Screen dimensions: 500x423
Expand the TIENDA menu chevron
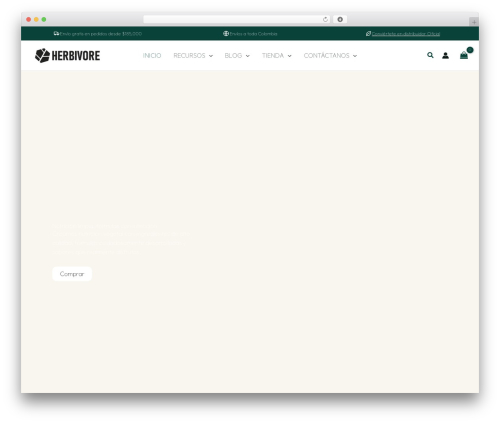pos(289,56)
